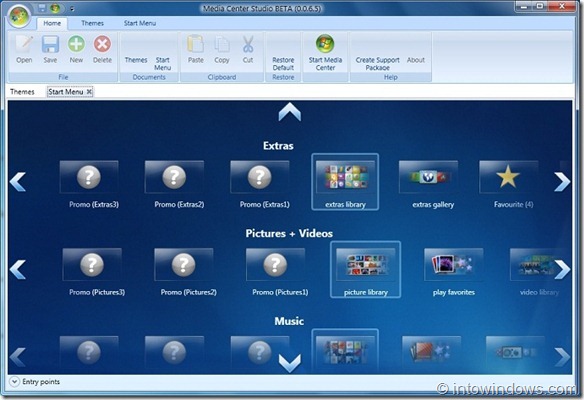Viewport: 584px width, 400px height.
Task: Select the Promo (Extras3) tile
Action: 89,184
